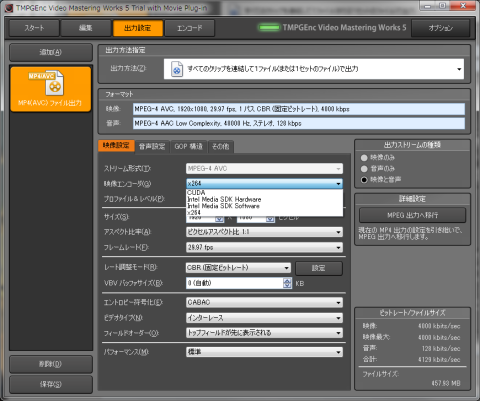The height and width of the screenshot is (401, 480).
Task: Click the 128 kbits/sec audio value
Action: (x=441, y=349)
